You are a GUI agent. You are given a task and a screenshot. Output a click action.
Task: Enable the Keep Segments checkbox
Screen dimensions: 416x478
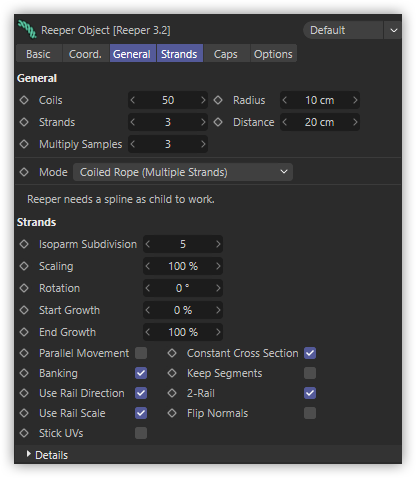(310, 373)
